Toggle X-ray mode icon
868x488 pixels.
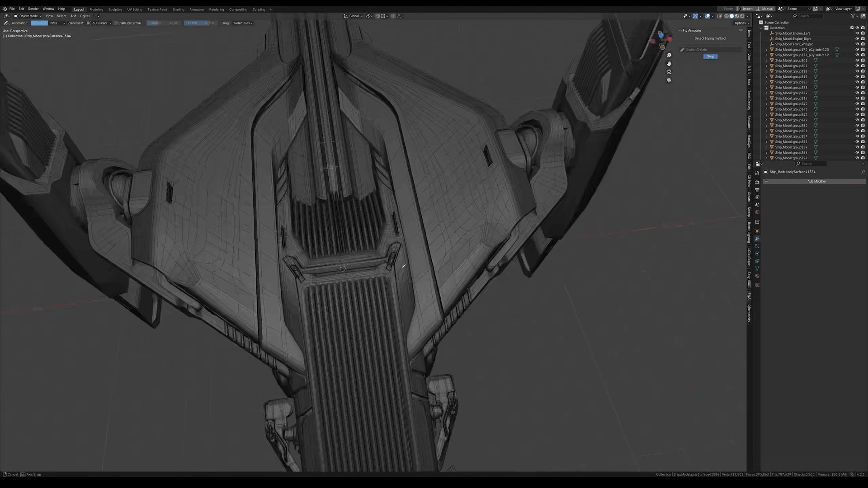(x=720, y=16)
